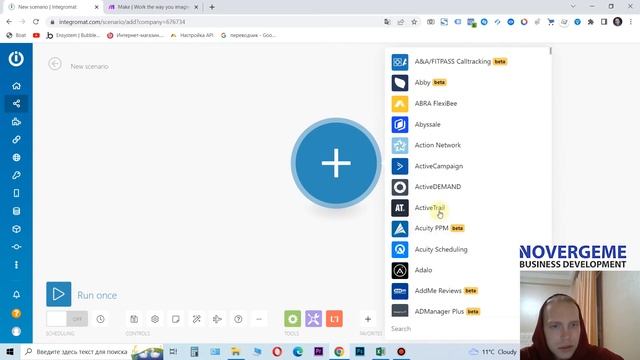
Task: Click the app list scrollbar
Action: 550,51
